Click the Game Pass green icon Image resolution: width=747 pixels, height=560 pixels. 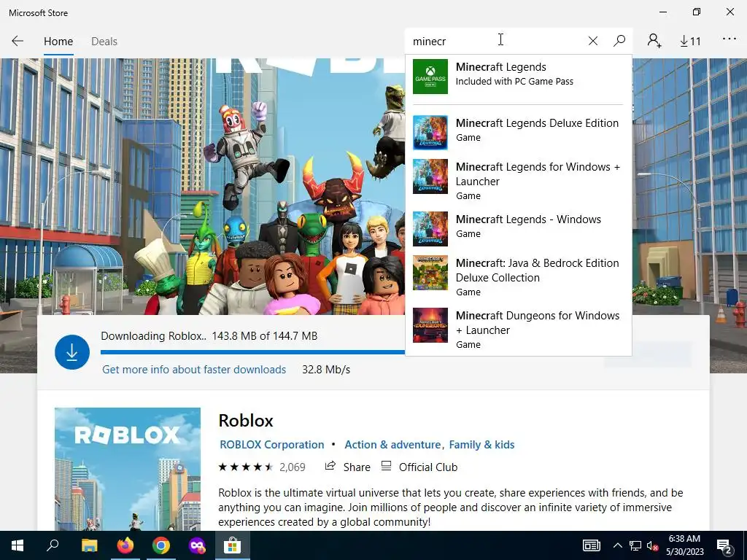coord(430,76)
